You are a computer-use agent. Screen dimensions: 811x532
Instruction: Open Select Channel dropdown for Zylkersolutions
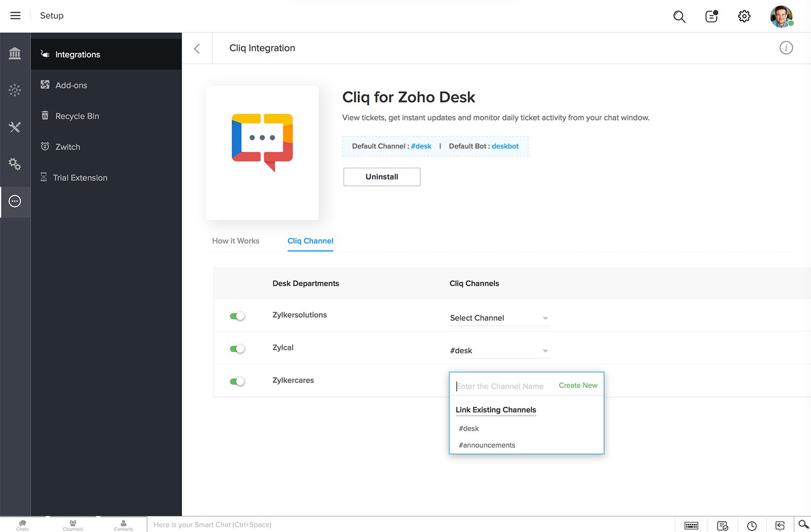coord(499,318)
